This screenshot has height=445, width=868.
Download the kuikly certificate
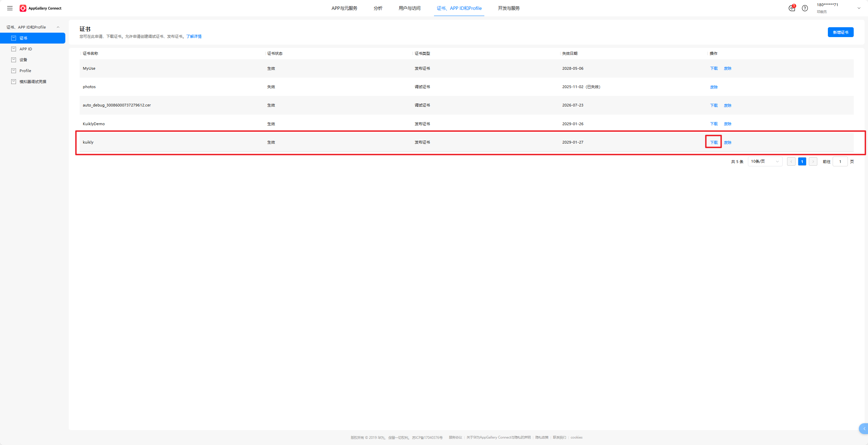click(x=714, y=143)
